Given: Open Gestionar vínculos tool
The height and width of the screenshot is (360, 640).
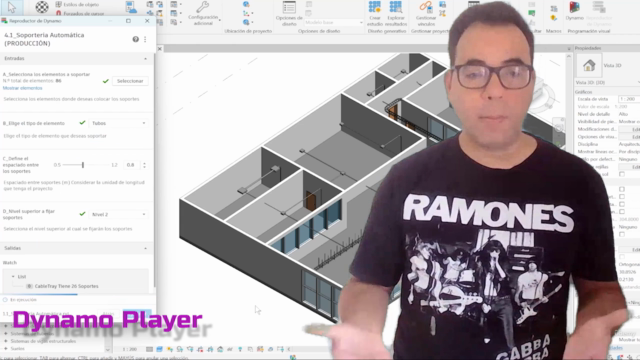Looking at the screenshot, I should tap(426, 13).
